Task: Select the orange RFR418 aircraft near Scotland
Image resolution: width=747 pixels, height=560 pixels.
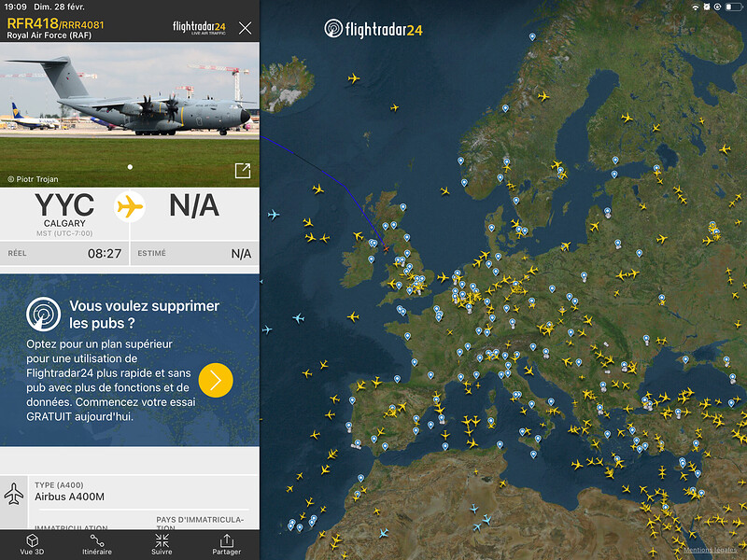Action: point(386,248)
